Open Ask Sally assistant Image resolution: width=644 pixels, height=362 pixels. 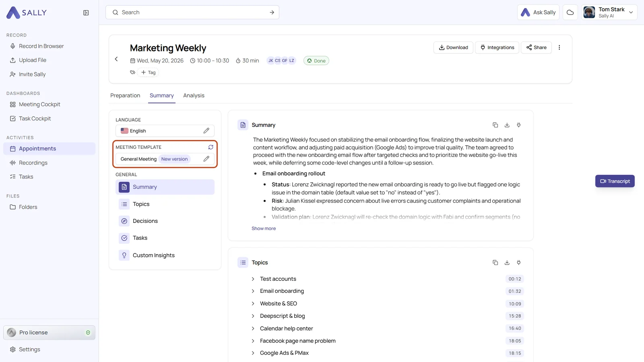pyautogui.click(x=538, y=12)
